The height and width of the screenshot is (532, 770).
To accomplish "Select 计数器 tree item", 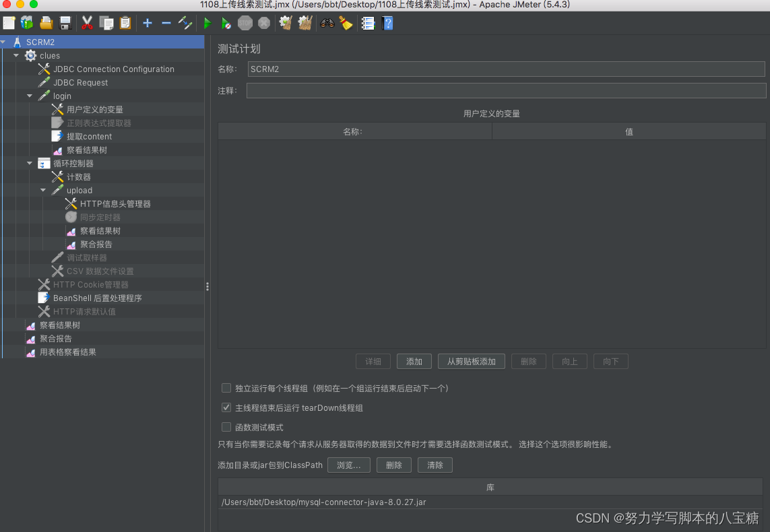I will tap(79, 176).
